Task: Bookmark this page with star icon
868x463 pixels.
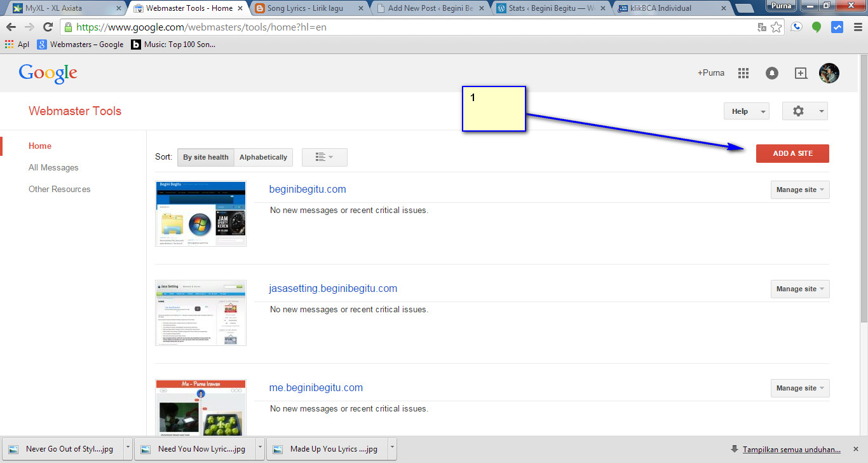Action: [x=776, y=27]
